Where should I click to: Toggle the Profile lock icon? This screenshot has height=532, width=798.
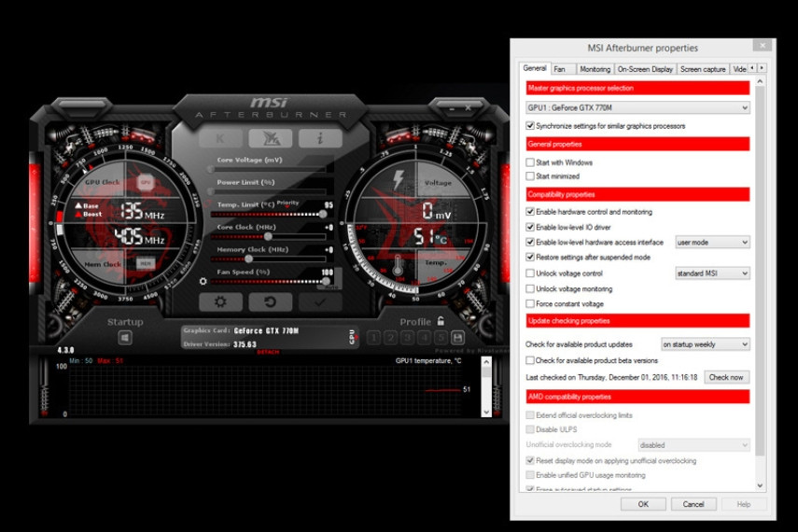441,321
